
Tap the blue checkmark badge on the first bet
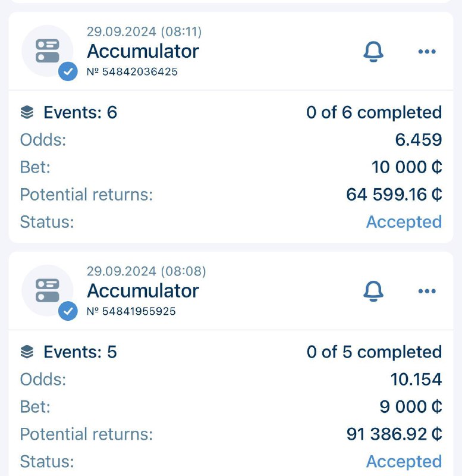(x=68, y=72)
